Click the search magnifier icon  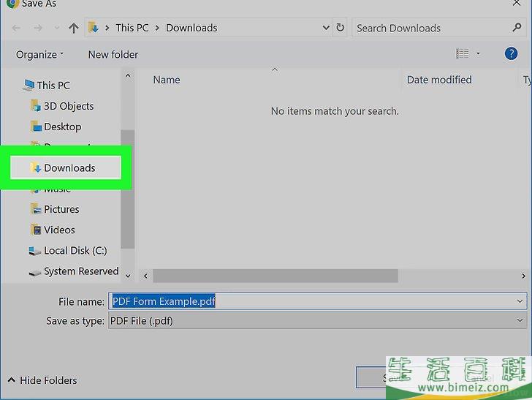coord(517,28)
